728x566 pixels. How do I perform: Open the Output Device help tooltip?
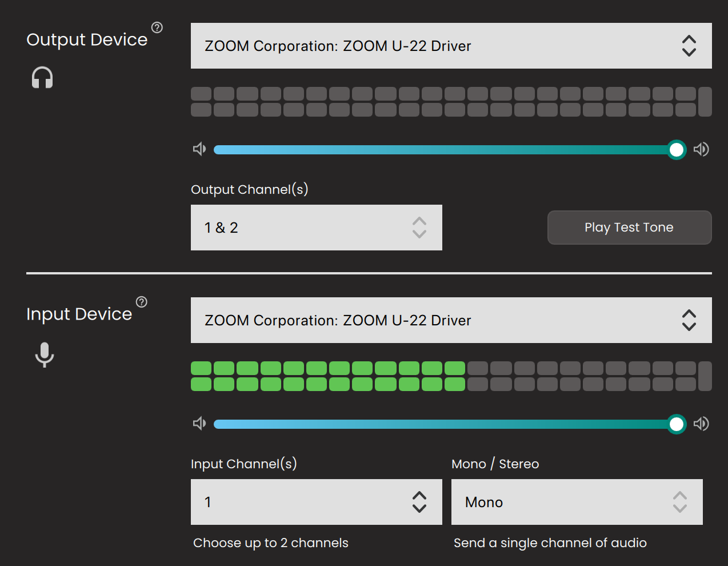tap(157, 27)
